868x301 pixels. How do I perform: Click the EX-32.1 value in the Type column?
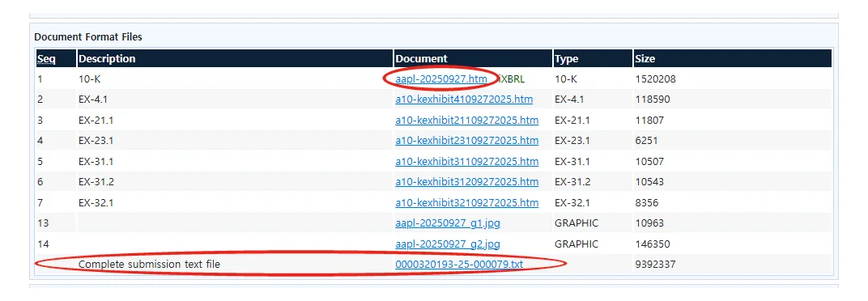pos(572,202)
